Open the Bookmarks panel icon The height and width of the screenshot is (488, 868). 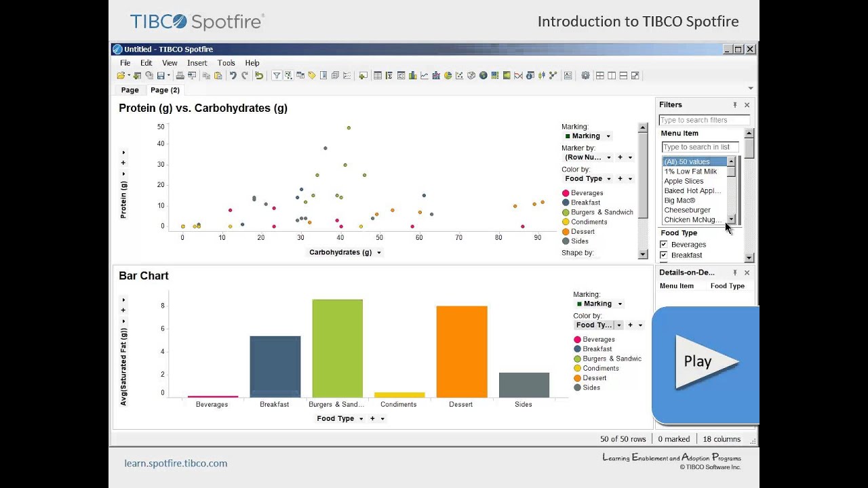[323, 75]
